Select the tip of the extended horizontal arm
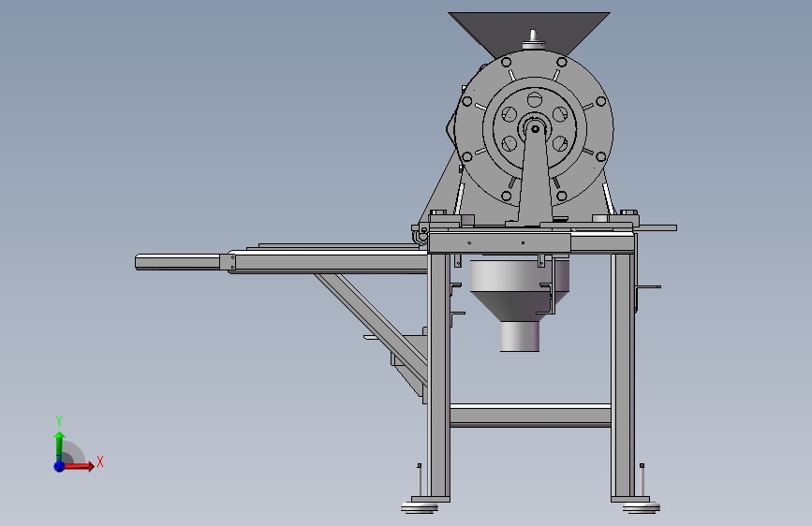 [178, 262]
